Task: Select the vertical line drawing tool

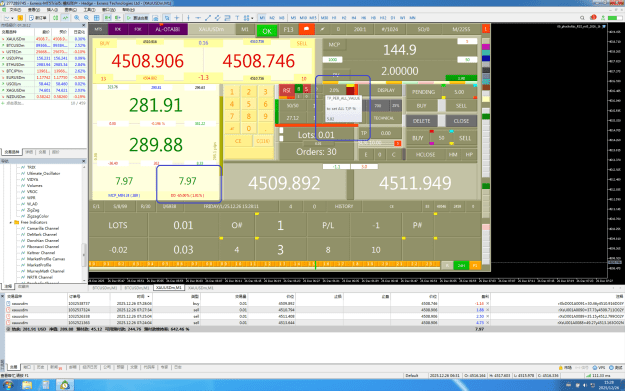Action: 188,18
